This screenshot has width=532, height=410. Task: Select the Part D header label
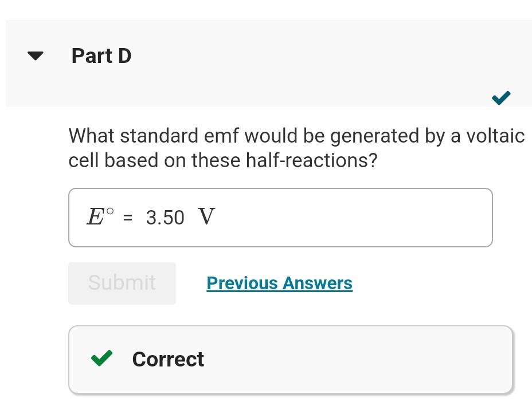pos(101,56)
